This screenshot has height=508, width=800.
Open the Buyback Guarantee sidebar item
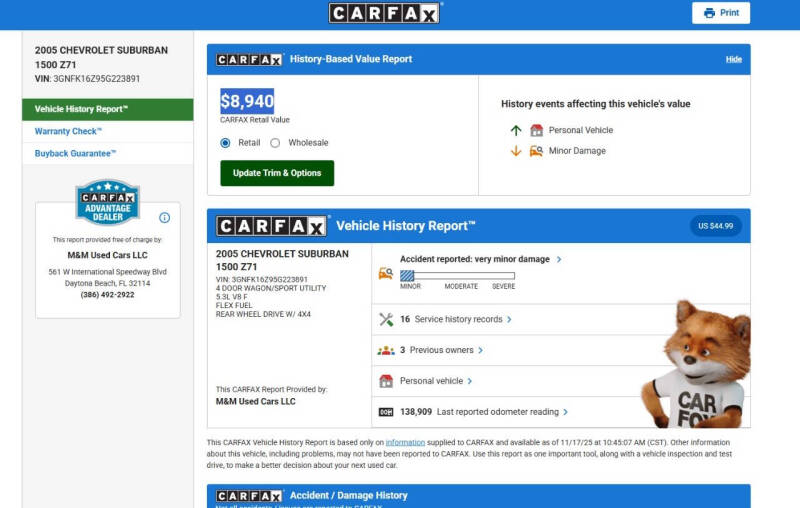(76, 153)
